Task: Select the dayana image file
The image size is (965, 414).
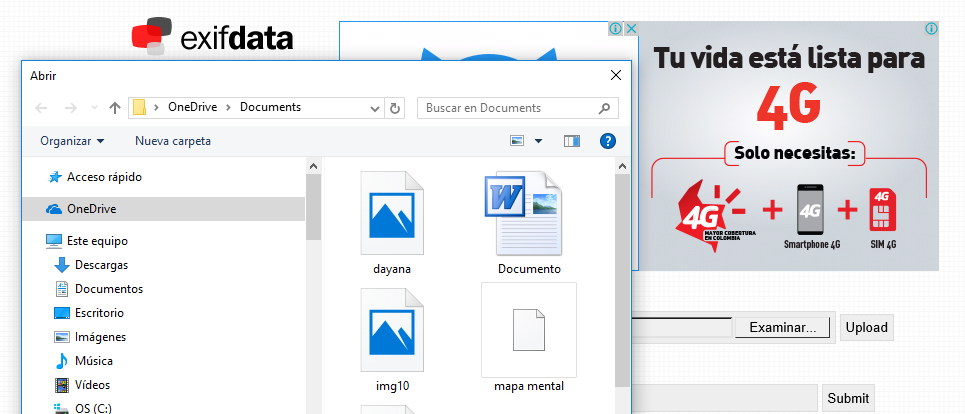Action: click(392, 223)
